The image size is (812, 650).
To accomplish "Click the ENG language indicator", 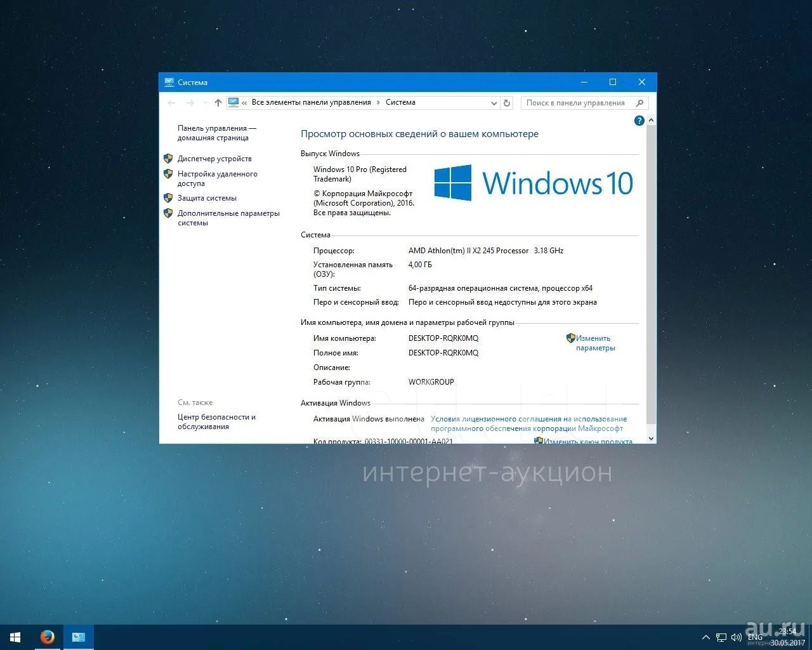I will coord(755,637).
